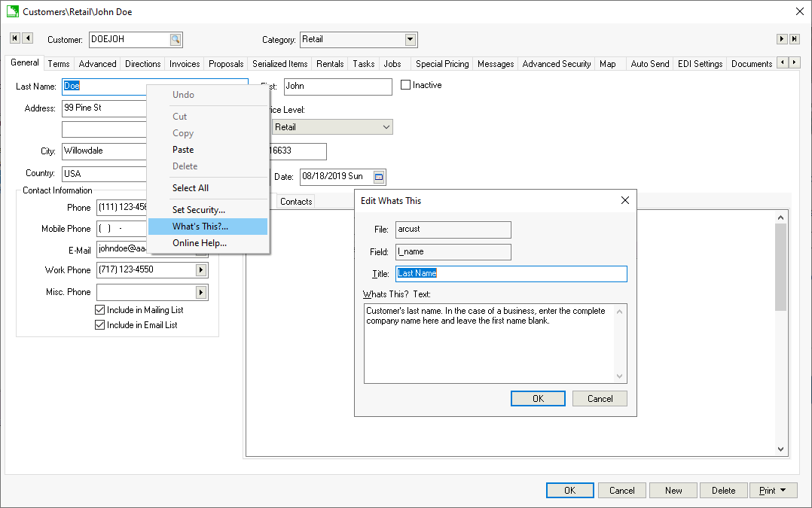
Task: Open the Print button dropdown arrow
Action: (x=783, y=491)
